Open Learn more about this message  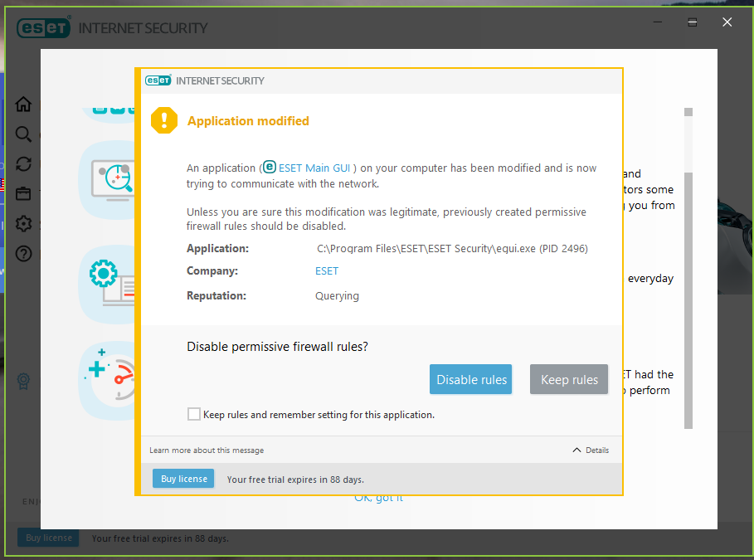coord(207,450)
